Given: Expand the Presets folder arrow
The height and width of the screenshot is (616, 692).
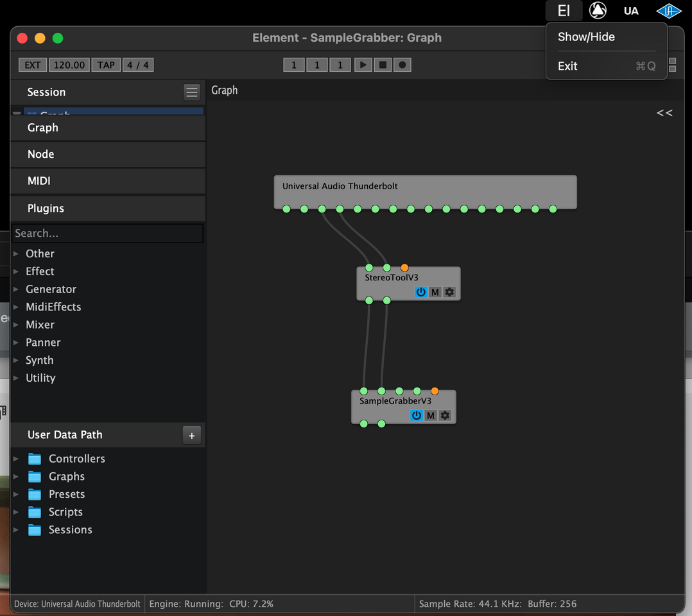Looking at the screenshot, I should tap(16, 494).
